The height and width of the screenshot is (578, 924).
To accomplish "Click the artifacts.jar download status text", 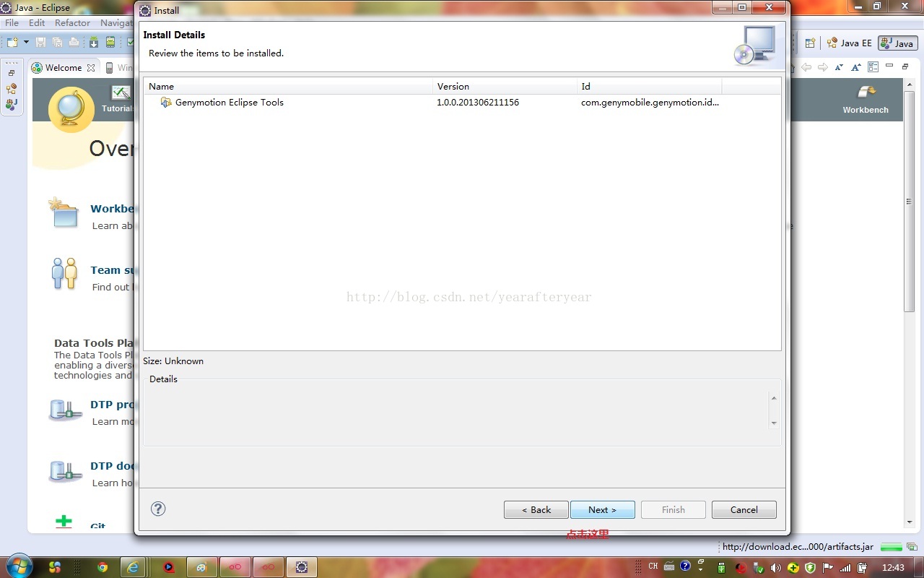I will [798, 547].
